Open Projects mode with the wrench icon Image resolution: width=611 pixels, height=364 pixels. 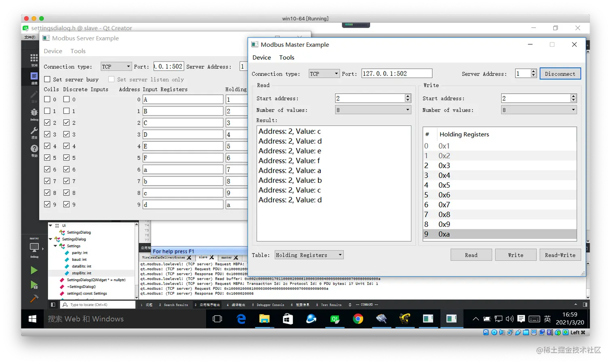34,130
